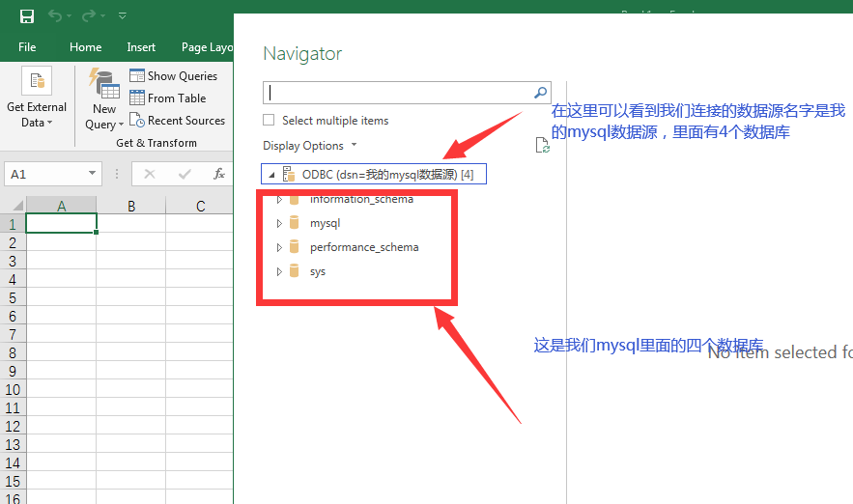The image size is (853, 504).
Task: Select row 10 header
Action: click(13, 389)
